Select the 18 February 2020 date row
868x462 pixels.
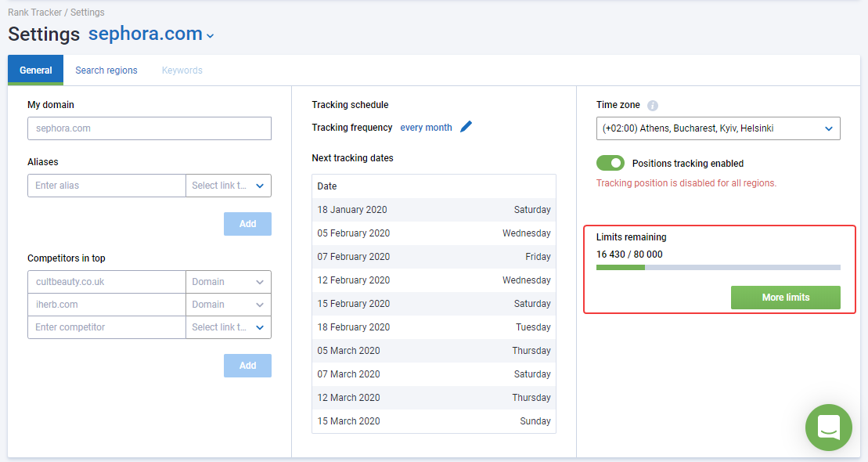pos(434,327)
